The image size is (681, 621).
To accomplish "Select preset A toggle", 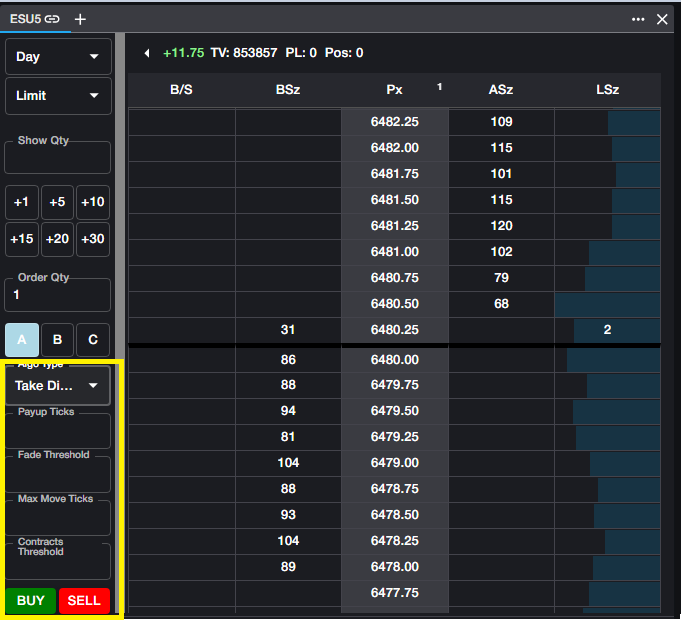I will (22, 340).
